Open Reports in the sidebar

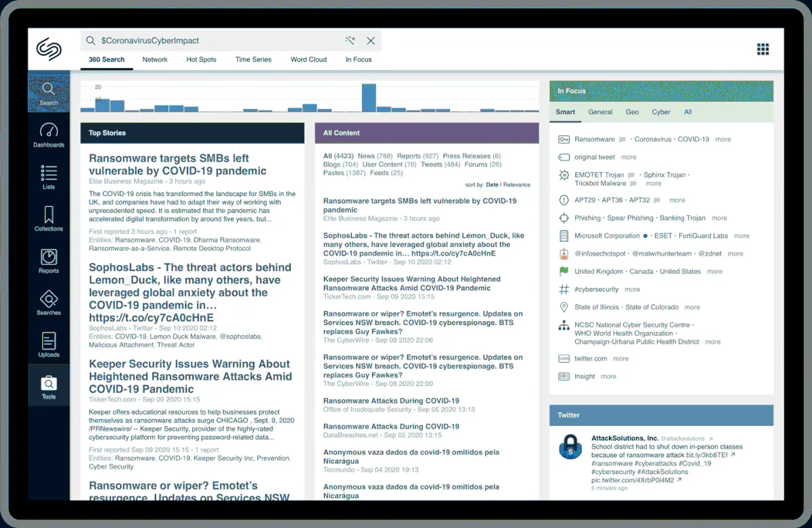49,261
